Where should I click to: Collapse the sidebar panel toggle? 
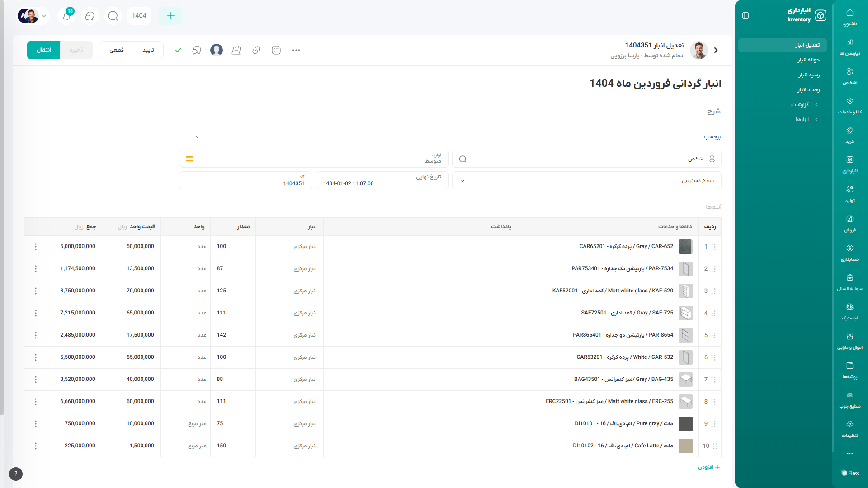coord(745,15)
